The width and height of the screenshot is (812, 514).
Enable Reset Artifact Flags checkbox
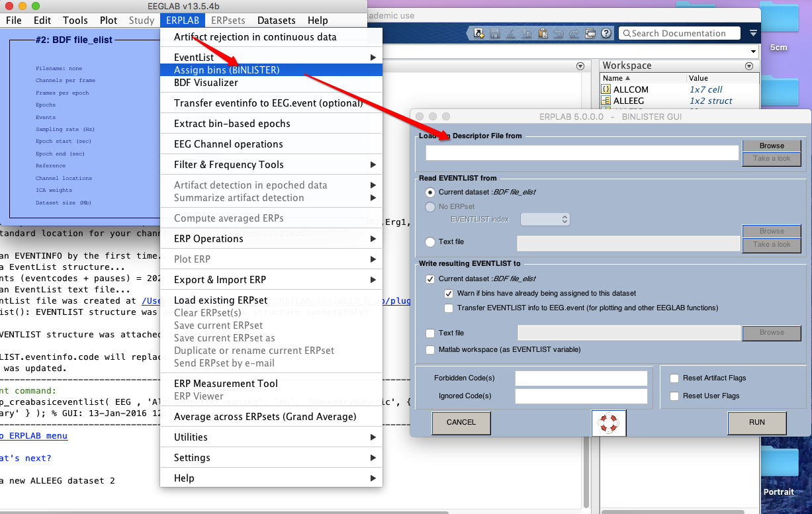coord(674,378)
